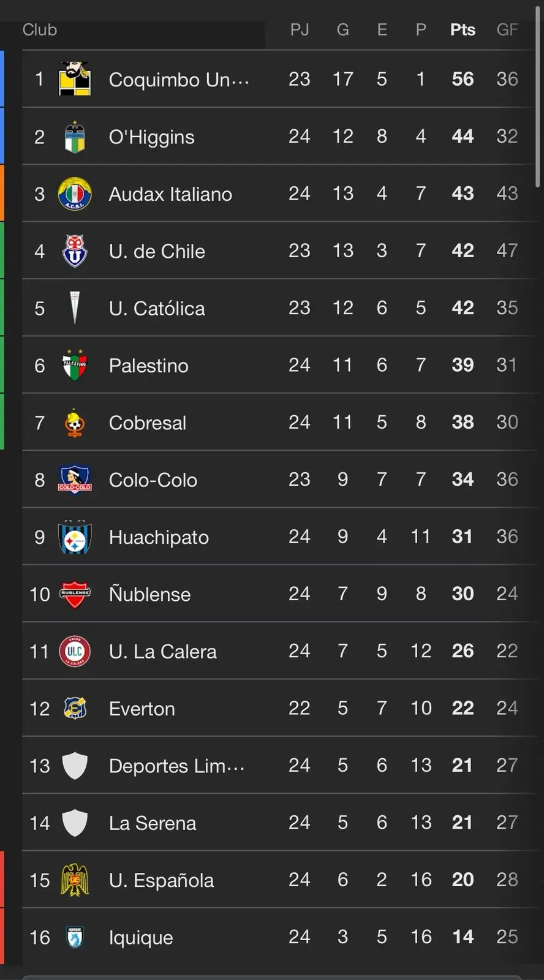This screenshot has height=980, width=544.
Task: Click the O'Higgins club crest
Action: [75, 137]
